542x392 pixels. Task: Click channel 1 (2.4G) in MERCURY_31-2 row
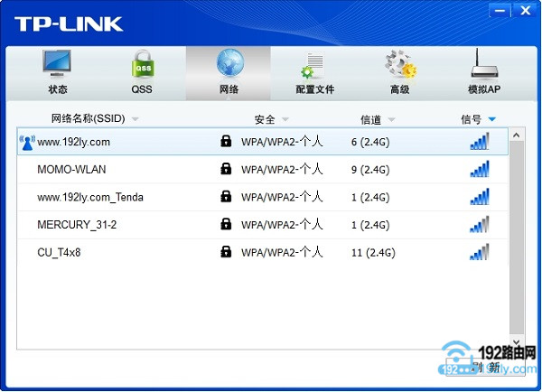pyautogui.click(x=370, y=225)
